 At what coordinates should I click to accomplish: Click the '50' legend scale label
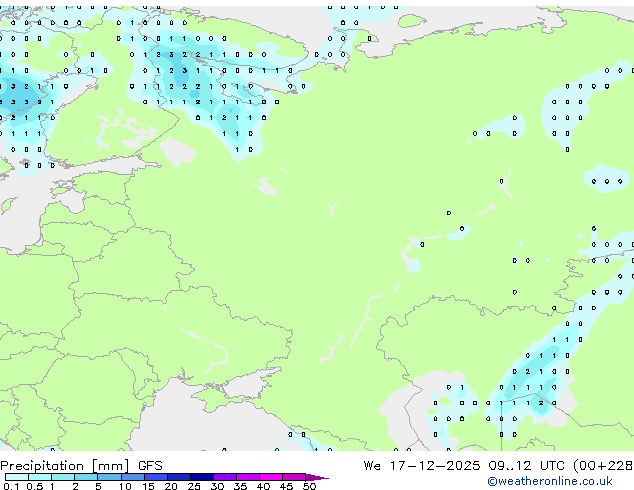click(309, 486)
